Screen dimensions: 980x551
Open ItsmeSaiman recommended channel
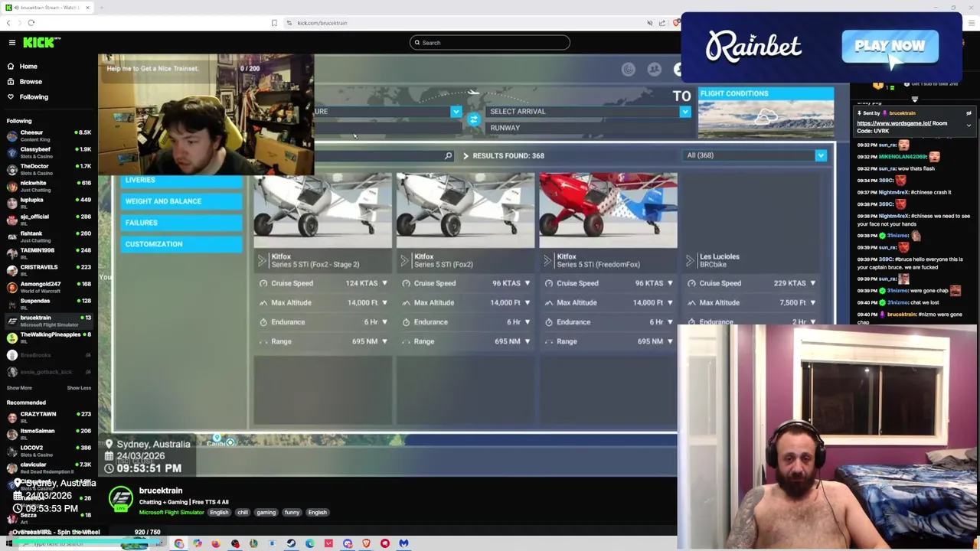[x=47, y=434]
